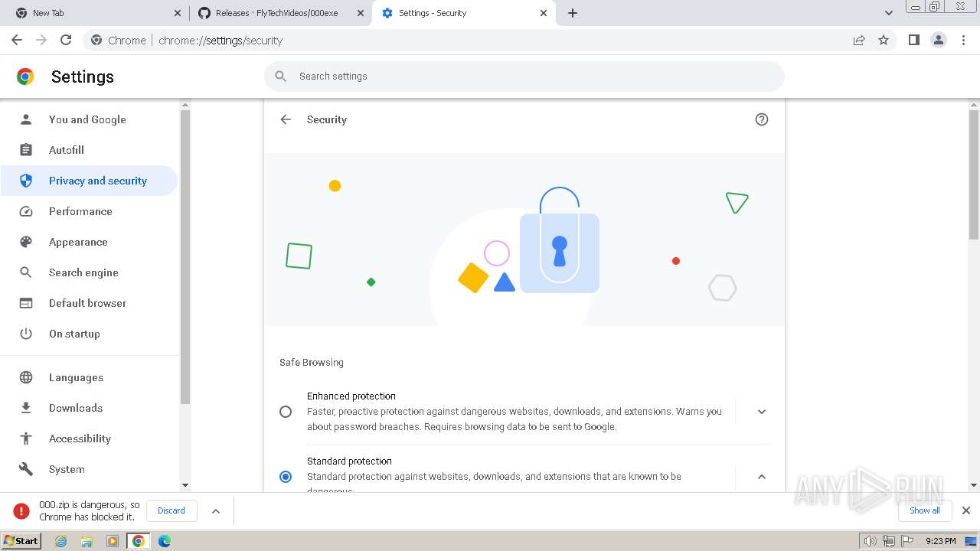The width and height of the screenshot is (980, 551).
Task: Open the Windows Start menu
Action: tap(21, 541)
